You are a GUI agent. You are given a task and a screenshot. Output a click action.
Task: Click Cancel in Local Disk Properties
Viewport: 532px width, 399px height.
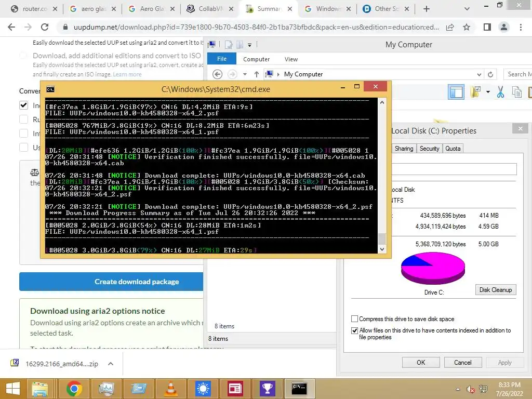(x=463, y=362)
